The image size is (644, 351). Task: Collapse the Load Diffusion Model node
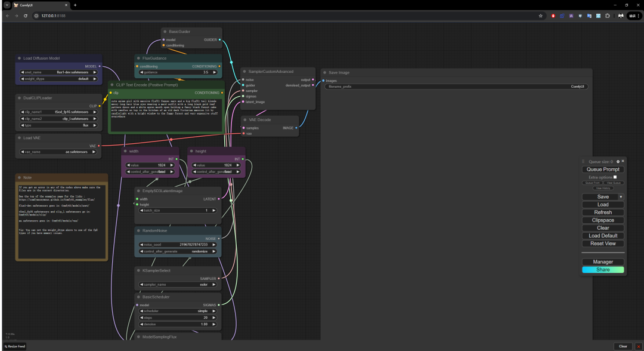tap(20, 59)
